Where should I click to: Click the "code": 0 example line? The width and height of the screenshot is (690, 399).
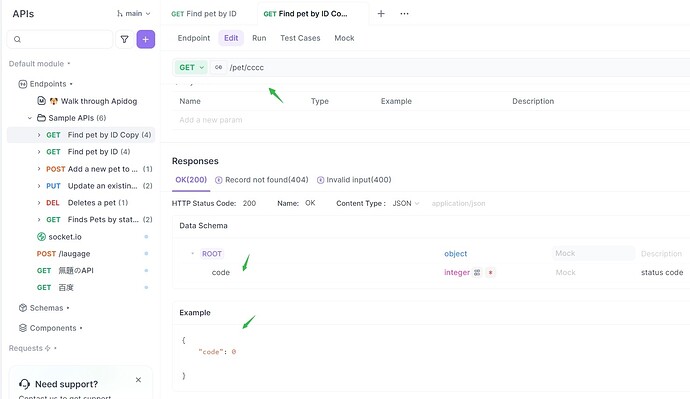click(217, 352)
